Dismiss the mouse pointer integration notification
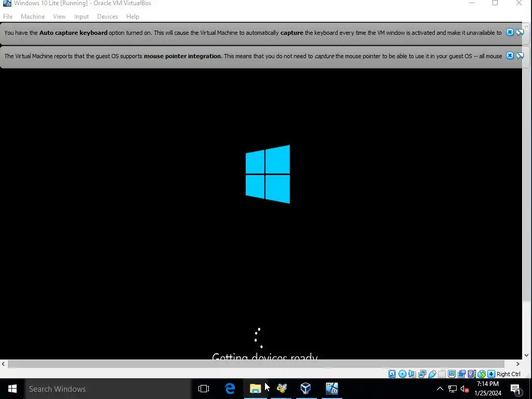Viewport: 532px width, 399px height. 510,56
